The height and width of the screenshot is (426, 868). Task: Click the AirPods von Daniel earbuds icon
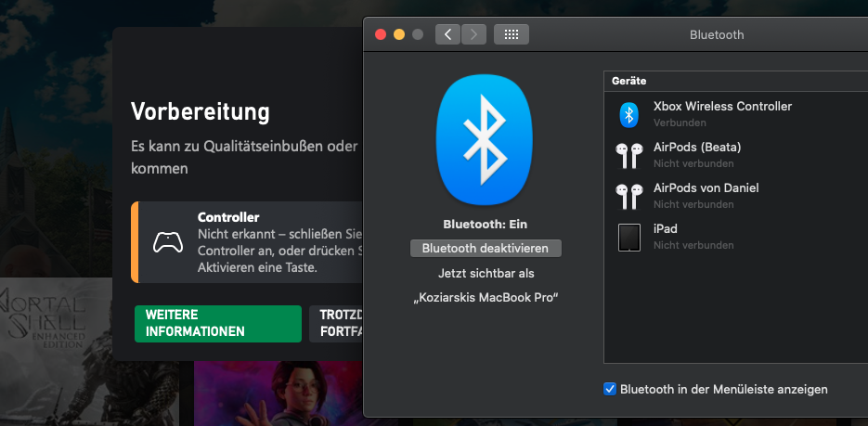pos(628,197)
